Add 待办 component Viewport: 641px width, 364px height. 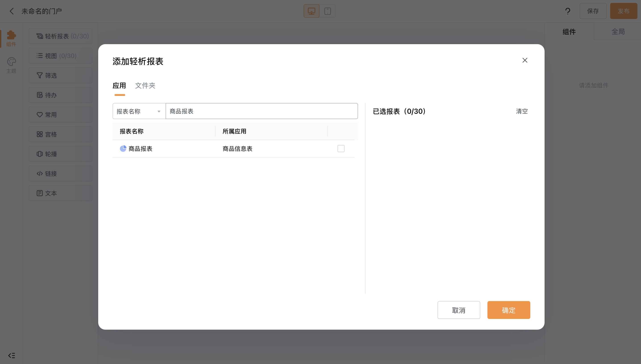point(60,95)
